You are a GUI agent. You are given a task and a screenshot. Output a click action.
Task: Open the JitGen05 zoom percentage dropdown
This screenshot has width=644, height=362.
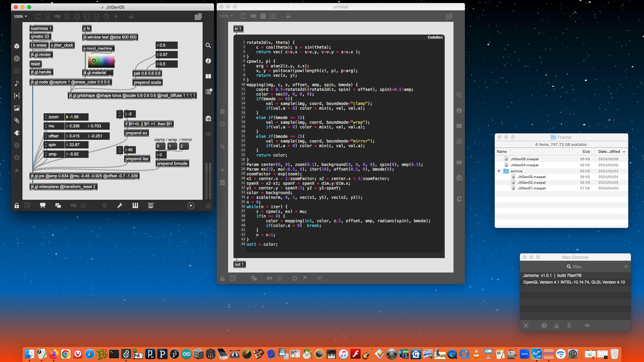[20, 16]
